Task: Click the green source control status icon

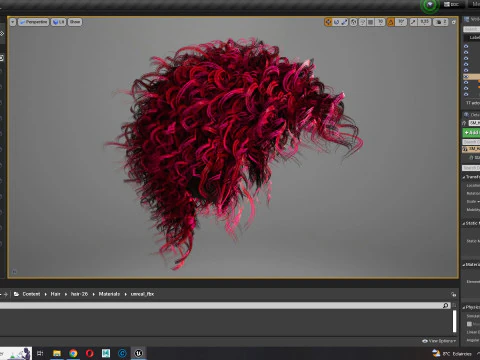Action: pos(430,5)
